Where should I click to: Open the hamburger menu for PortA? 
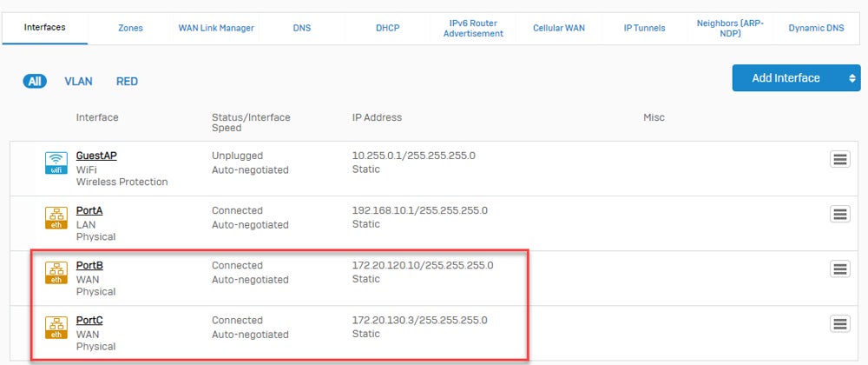coord(839,214)
